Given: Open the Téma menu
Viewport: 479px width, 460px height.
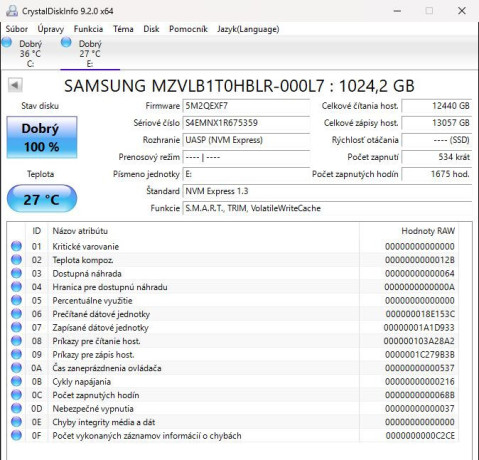Looking at the screenshot, I should tap(123, 29).
